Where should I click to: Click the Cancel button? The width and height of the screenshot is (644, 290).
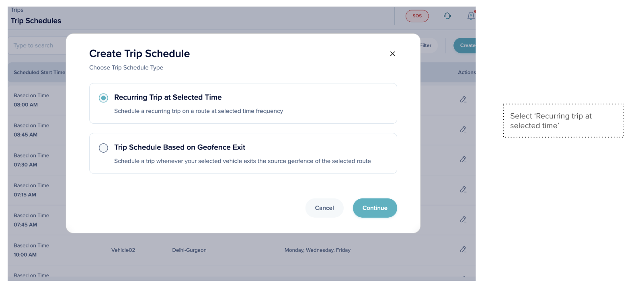pyautogui.click(x=324, y=208)
